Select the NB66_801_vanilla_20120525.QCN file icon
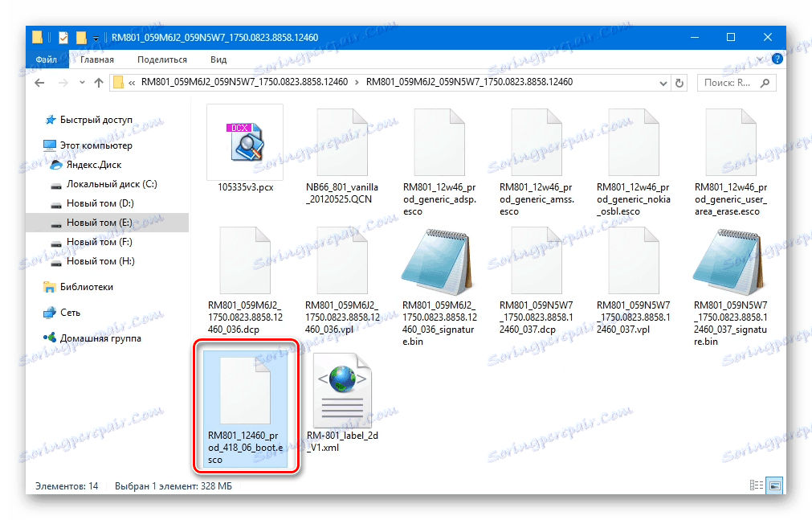Screen dimensions: 812x520 pos(342,142)
